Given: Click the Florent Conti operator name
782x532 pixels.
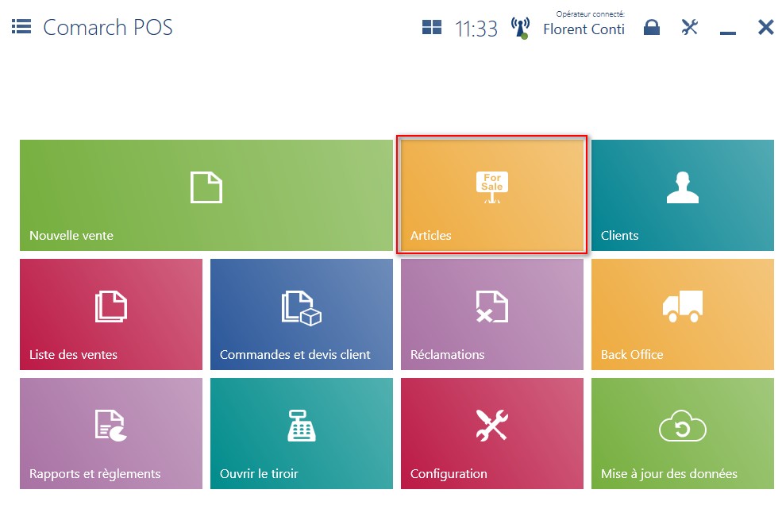Looking at the screenshot, I should [584, 29].
